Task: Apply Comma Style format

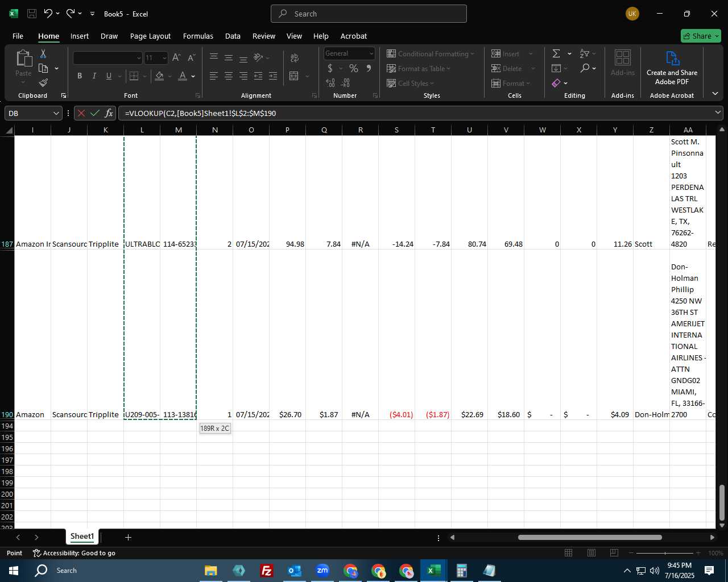Action: (369, 68)
